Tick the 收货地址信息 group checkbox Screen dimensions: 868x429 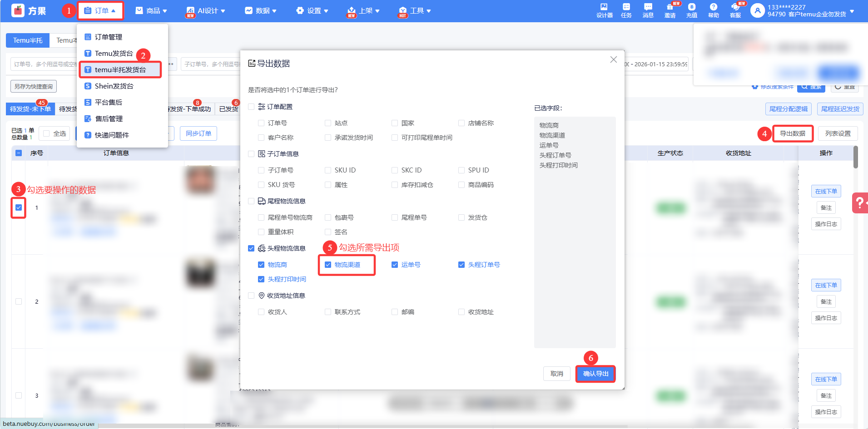[251, 296]
